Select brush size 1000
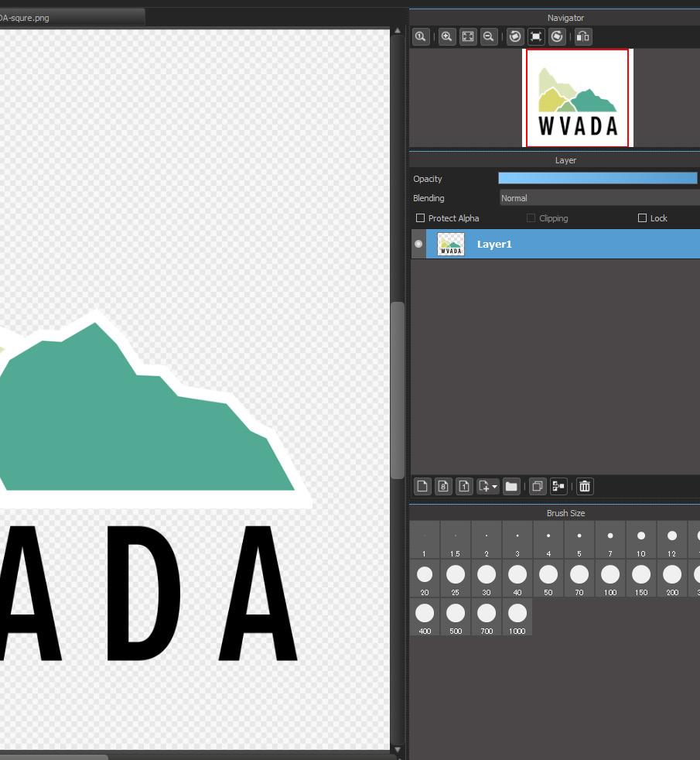This screenshot has width=700, height=760. [517, 618]
